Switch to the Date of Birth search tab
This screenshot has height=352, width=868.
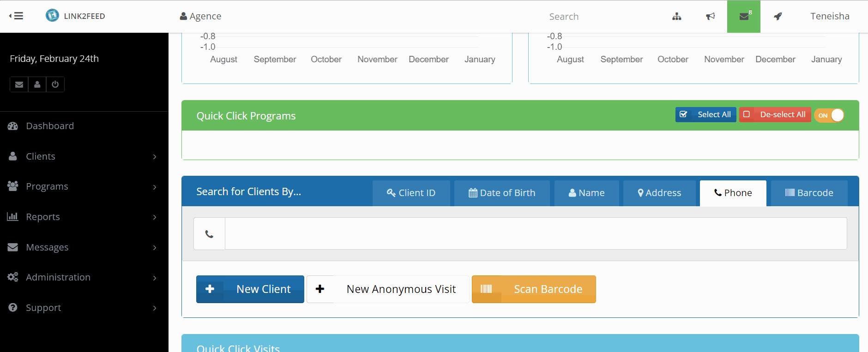[x=502, y=193]
